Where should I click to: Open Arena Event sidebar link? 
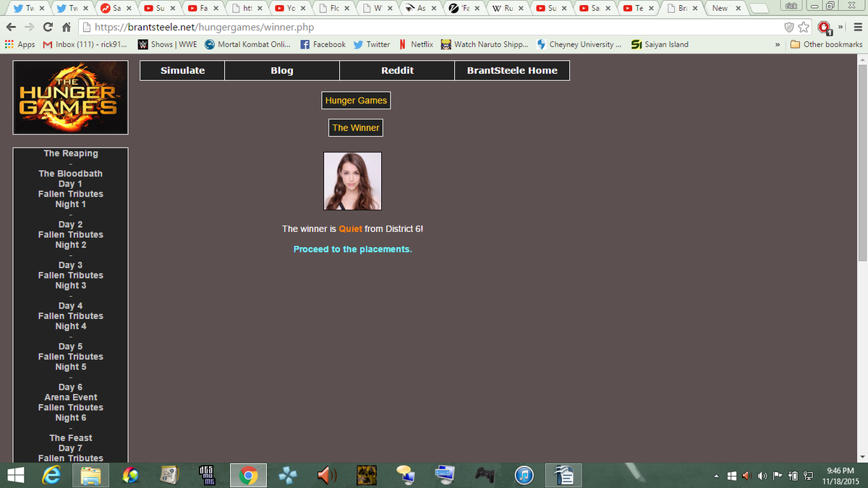tap(71, 397)
